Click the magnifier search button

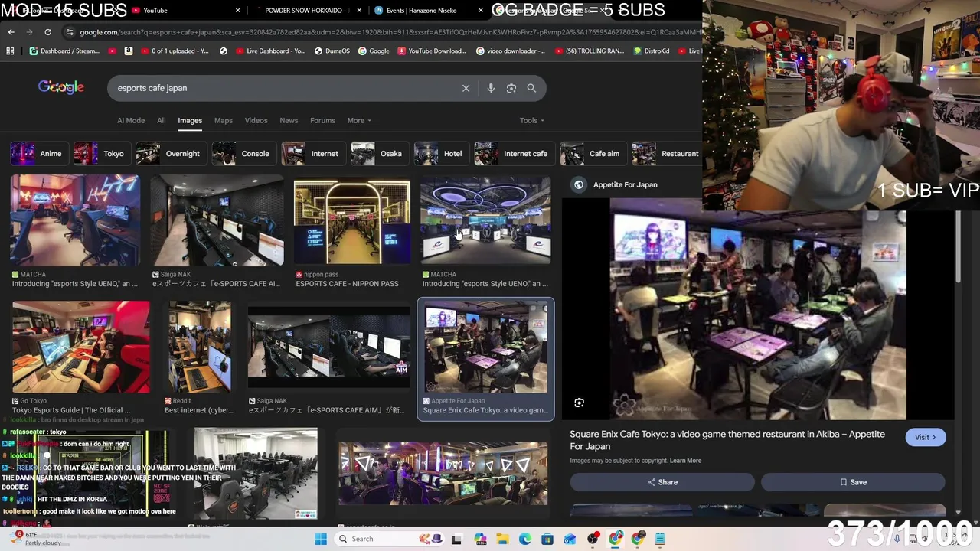[x=531, y=88]
